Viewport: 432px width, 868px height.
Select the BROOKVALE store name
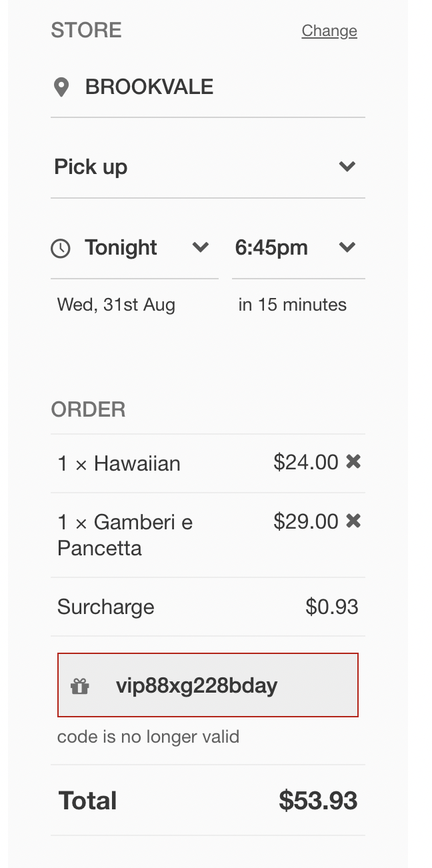149,87
